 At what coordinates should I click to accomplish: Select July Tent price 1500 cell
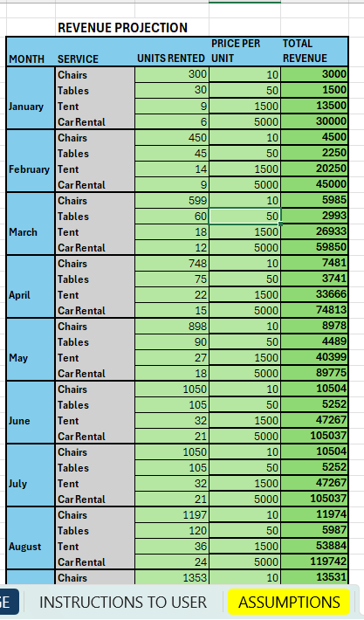[x=244, y=483]
